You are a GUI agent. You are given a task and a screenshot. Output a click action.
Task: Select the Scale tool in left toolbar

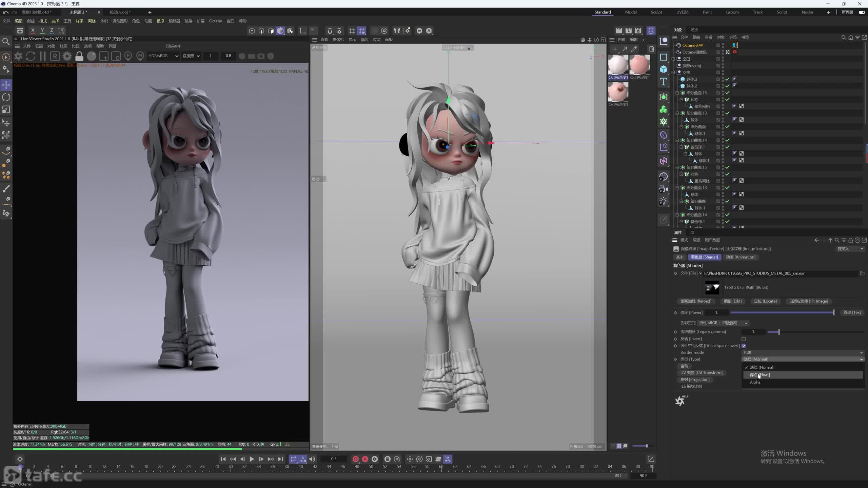coord(6,109)
